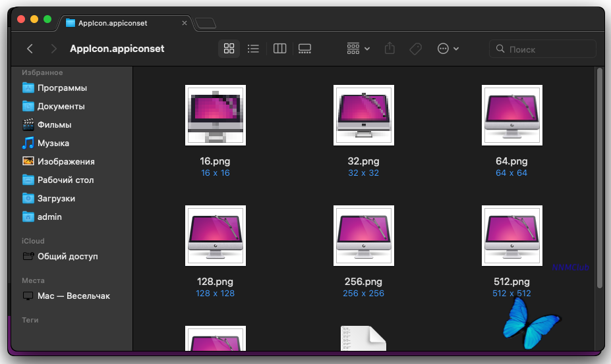Open Рабочий стол in the sidebar
This screenshot has height=364, width=611.
tap(72, 180)
